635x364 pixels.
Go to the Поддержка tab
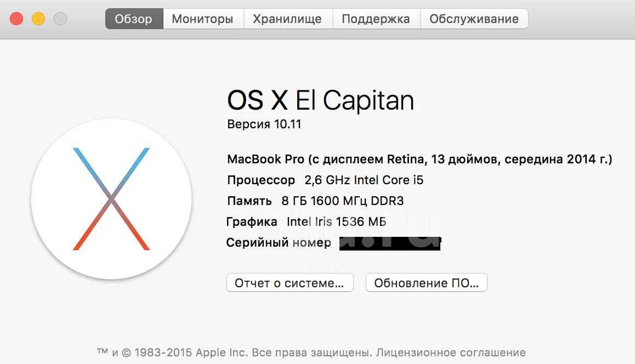(x=376, y=19)
